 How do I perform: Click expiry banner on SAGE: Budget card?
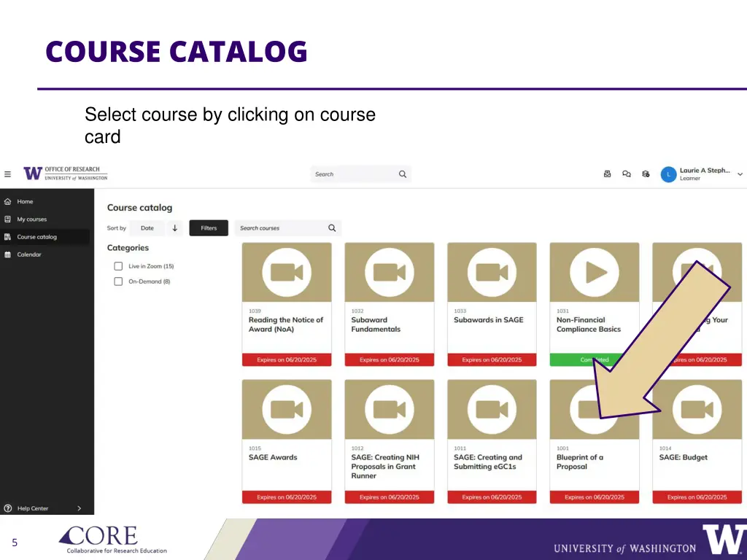[x=697, y=497]
